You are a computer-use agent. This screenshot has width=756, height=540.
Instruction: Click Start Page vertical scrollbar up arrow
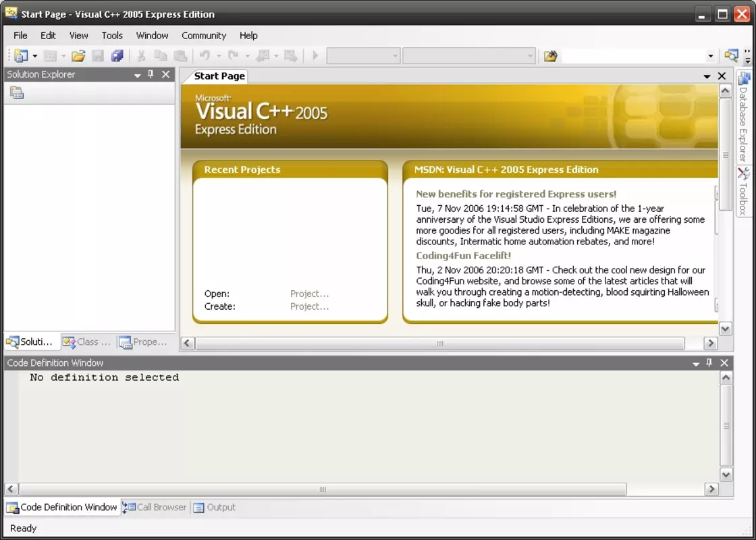(725, 90)
